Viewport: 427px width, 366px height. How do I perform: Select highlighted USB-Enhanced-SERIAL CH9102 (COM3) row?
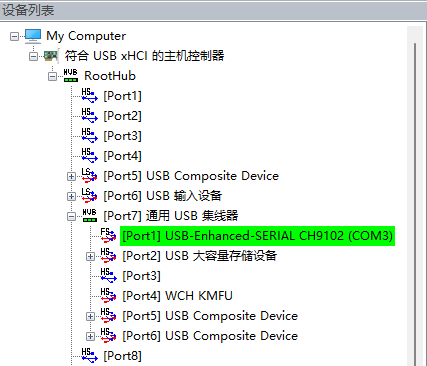pos(257,236)
